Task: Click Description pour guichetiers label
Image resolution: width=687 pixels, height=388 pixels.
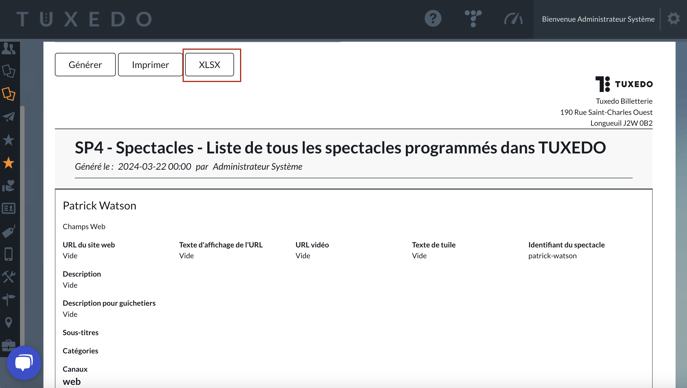Action: coord(109,303)
